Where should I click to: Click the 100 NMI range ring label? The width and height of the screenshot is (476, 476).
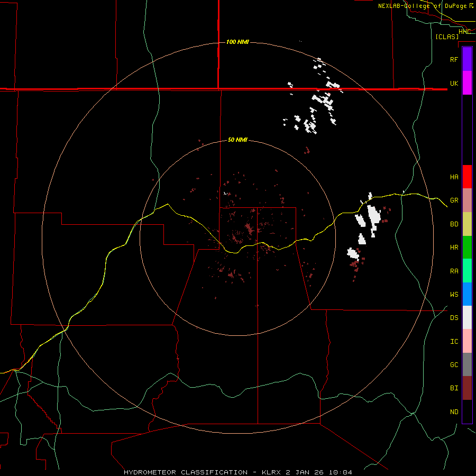[237, 42]
